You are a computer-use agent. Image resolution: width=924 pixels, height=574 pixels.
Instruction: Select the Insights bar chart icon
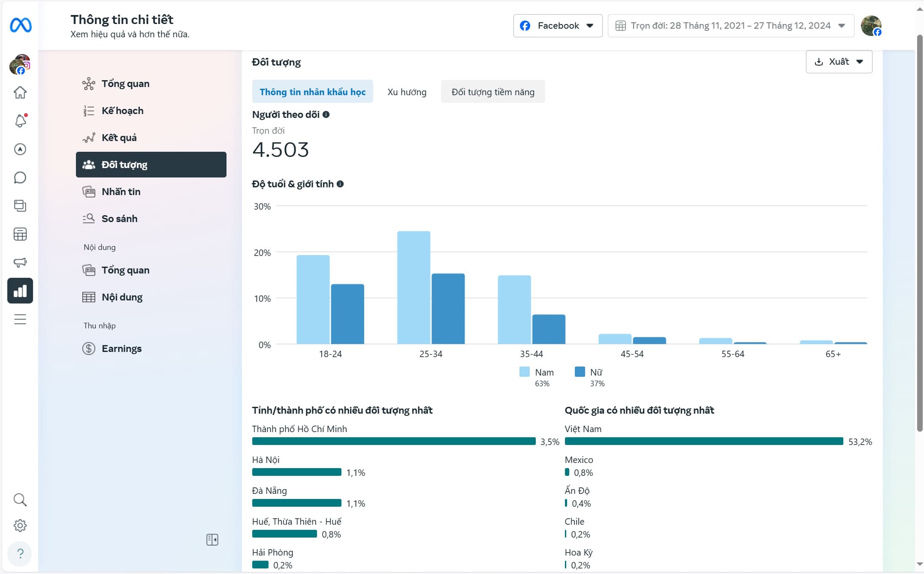click(x=20, y=291)
